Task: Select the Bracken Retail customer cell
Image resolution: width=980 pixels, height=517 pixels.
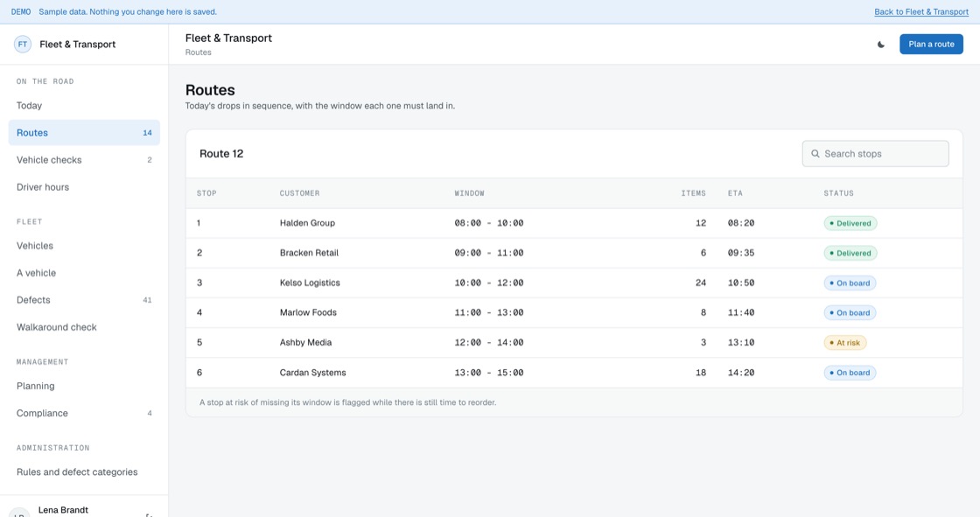Action: click(x=309, y=253)
